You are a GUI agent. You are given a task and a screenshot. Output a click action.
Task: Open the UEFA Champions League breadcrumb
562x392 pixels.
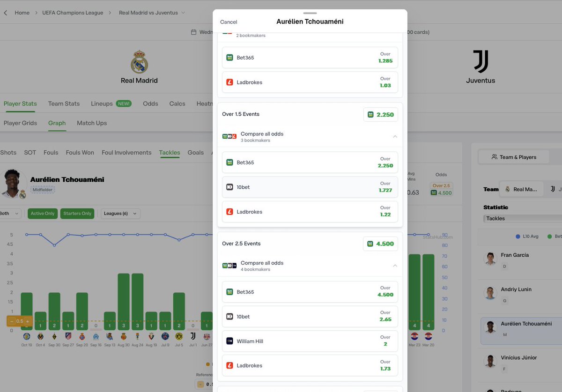coord(73,13)
